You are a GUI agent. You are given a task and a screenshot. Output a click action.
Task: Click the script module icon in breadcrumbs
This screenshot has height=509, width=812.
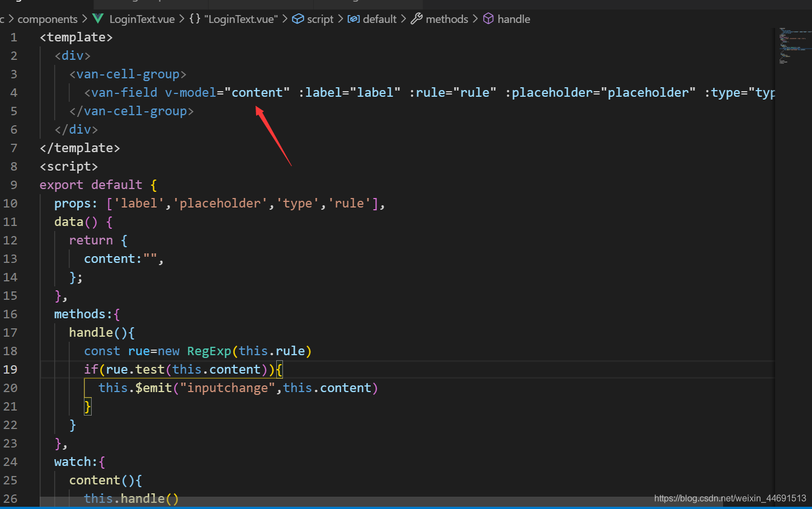298,19
